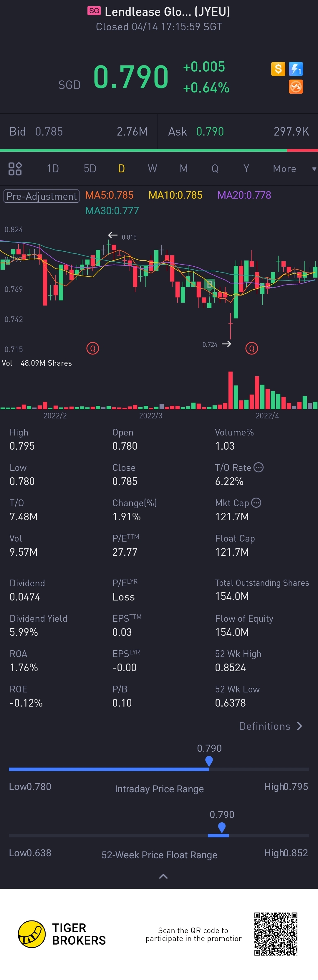Tap the MA30:0.777 indicator label
Screen dimensions: 318x980
112,211
